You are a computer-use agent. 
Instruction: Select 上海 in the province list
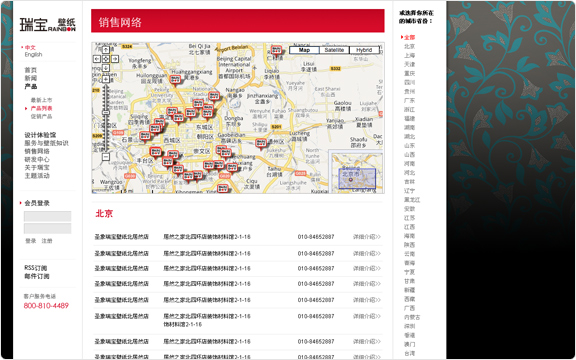point(410,55)
